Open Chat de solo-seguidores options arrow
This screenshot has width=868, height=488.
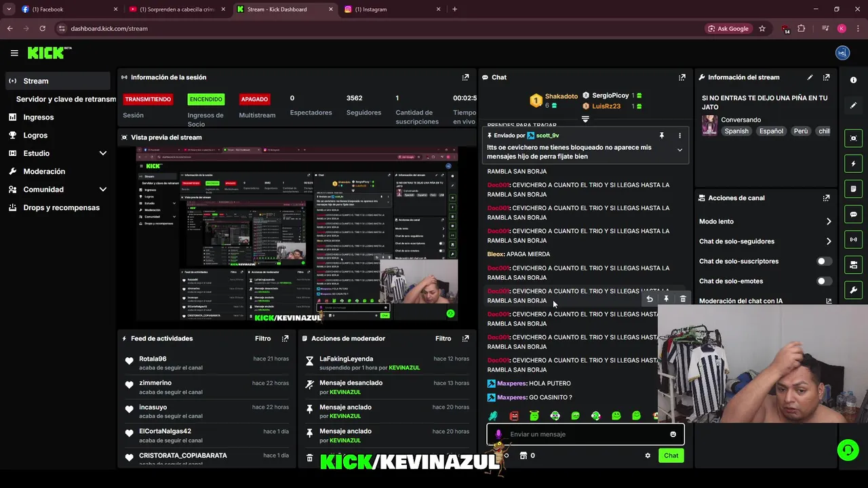(x=828, y=241)
